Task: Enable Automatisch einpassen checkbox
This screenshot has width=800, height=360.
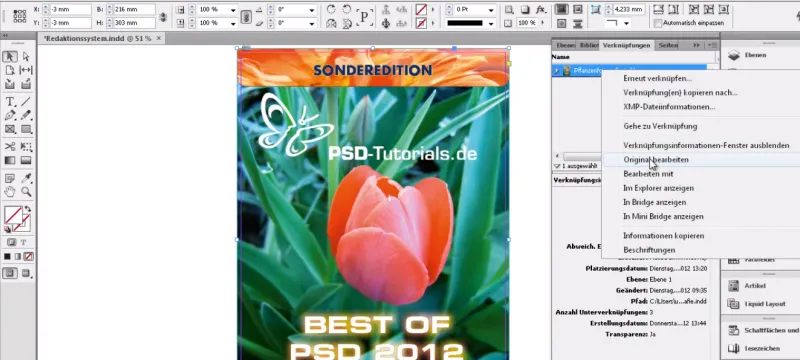Action: pyautogui.click(x=659, y=23)
